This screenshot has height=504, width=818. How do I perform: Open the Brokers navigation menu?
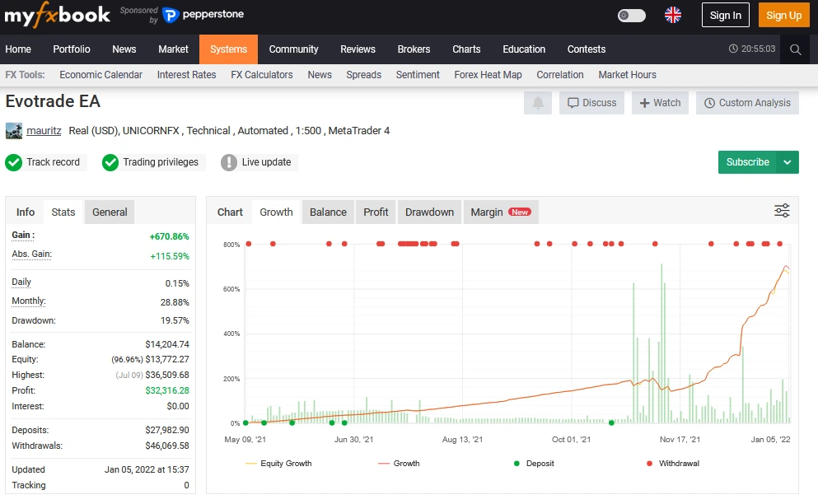pyautogui.click(x=414, y=49)
